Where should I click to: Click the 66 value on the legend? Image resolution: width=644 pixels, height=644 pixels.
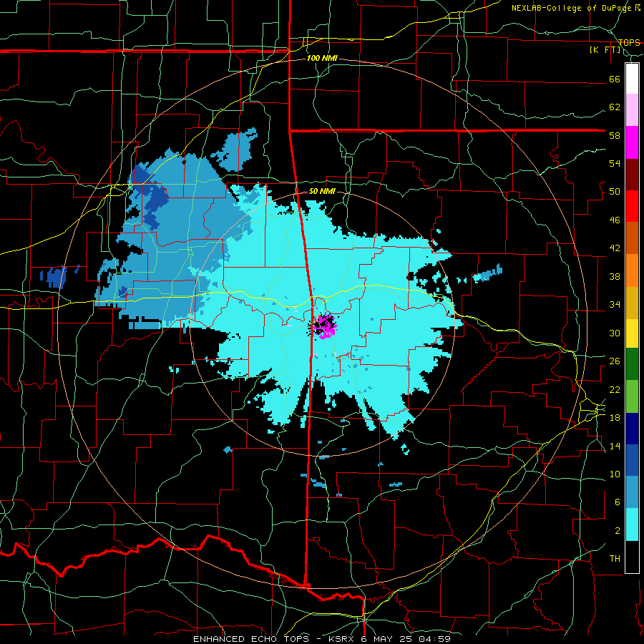tap(615, 79)
